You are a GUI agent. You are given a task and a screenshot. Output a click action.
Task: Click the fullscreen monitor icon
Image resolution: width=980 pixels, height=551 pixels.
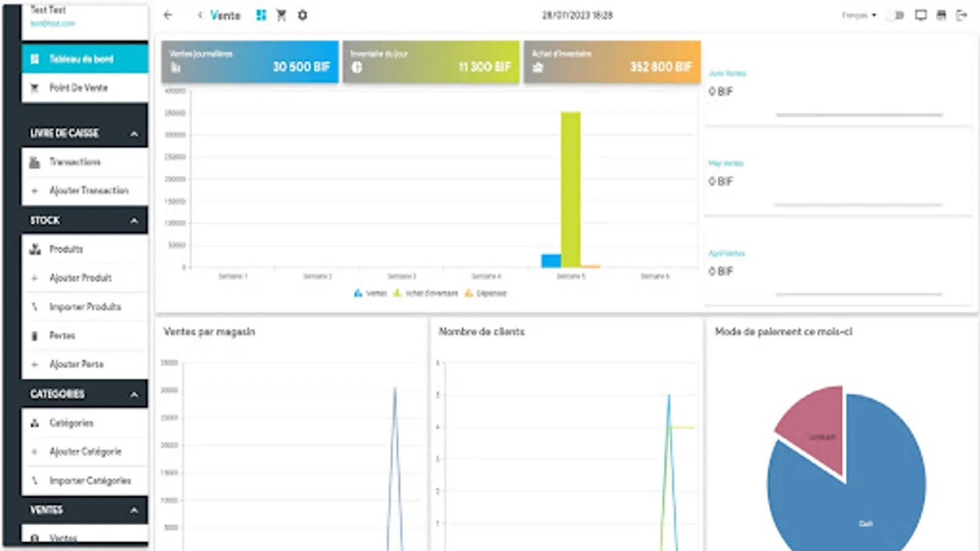pos(921,15)
